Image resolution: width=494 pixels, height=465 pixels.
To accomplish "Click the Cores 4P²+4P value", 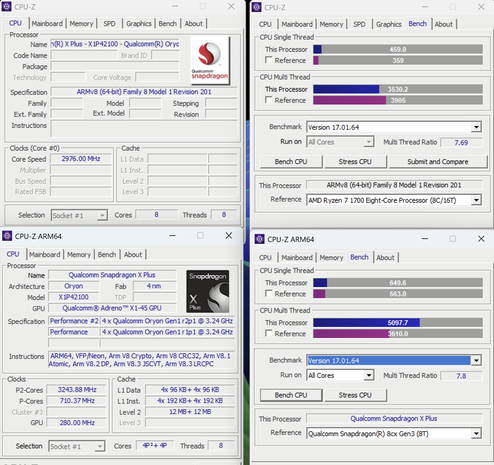I will [155, 445].
